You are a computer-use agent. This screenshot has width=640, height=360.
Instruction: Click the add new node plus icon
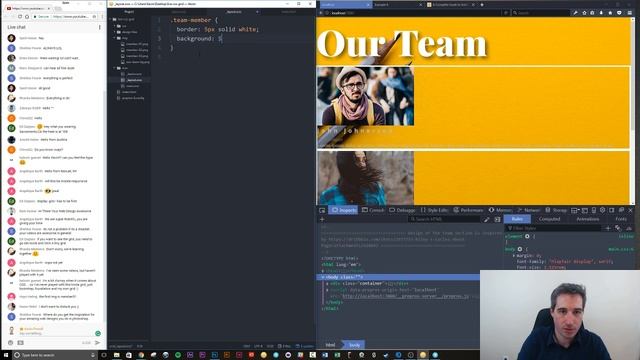click(x=322, y=219)
